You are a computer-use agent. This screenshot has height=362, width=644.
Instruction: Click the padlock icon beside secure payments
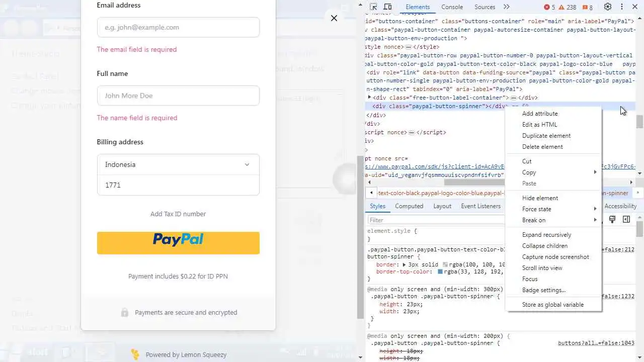(x=124, y=312)
